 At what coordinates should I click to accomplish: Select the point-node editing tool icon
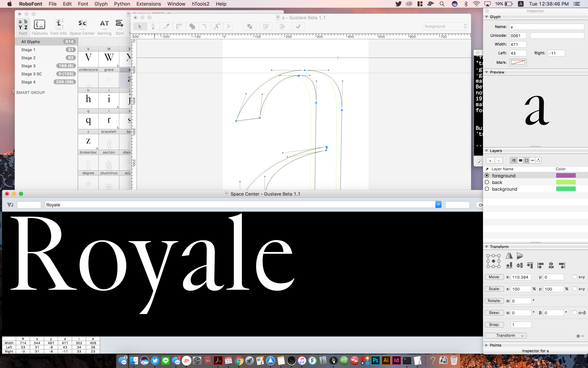click(x=217, y=26)
